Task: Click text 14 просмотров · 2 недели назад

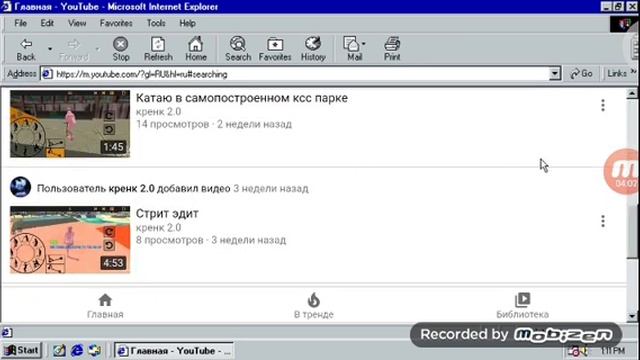Action: click(x=214, y=124)
